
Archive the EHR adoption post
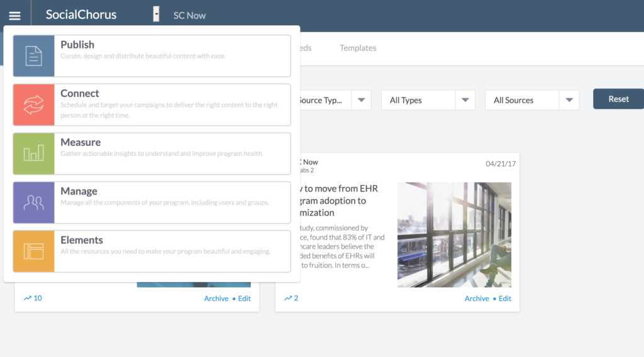click(477, 298)
